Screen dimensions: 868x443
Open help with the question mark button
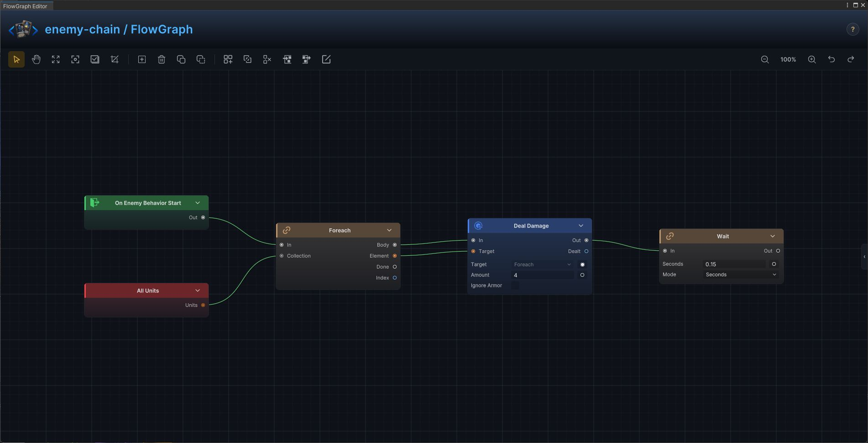tap(852, 29)
